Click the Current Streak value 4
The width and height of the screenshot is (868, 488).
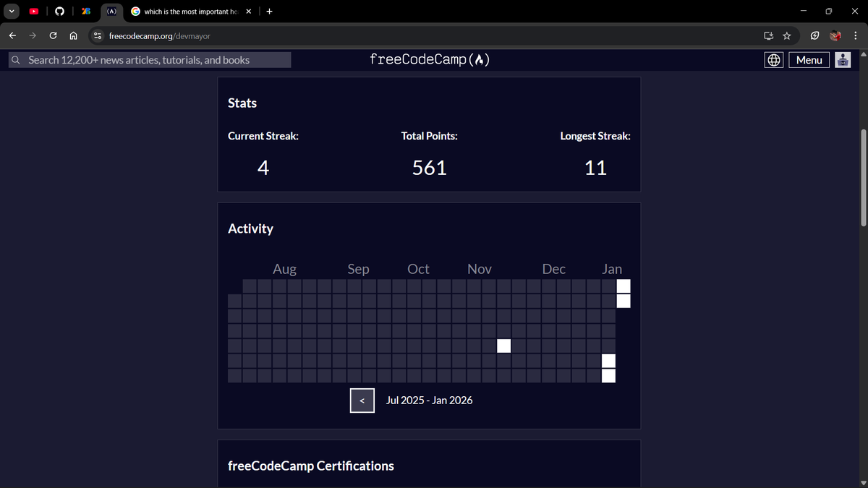click(x=263, y=168)
